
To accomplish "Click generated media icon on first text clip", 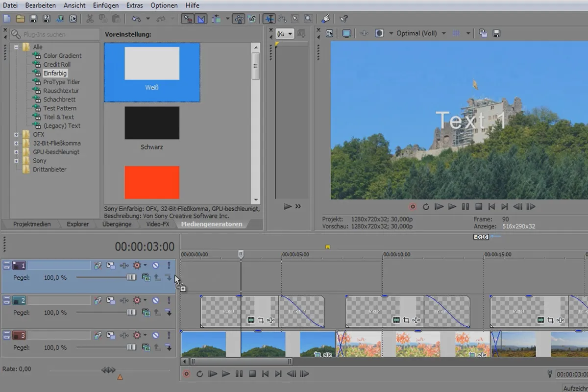I will [251, 320].
